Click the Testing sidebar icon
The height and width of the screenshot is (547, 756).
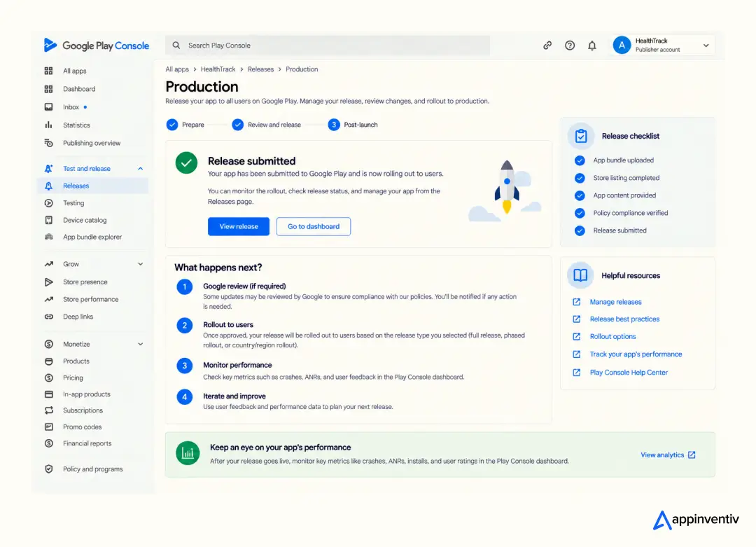click(x=49, y=203)
